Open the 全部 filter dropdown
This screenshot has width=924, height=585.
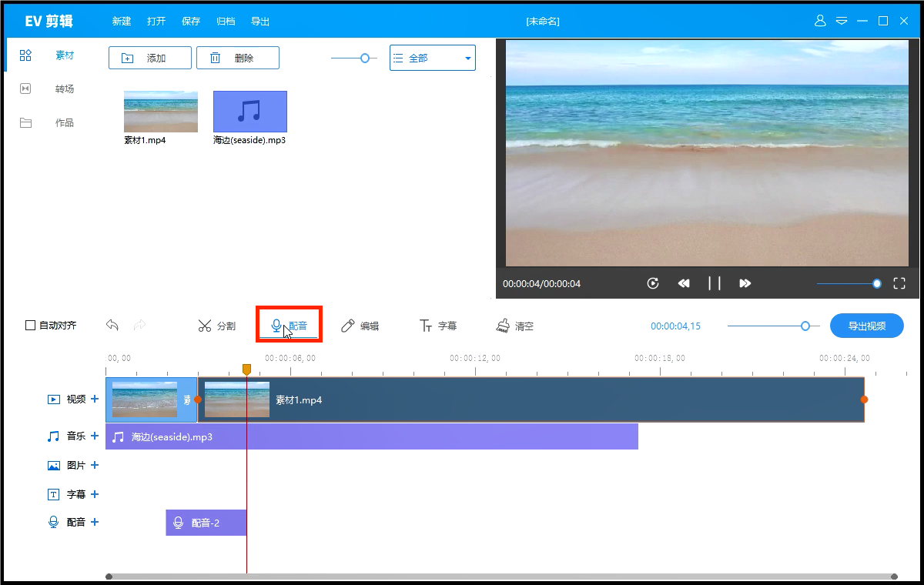[432, 57]
